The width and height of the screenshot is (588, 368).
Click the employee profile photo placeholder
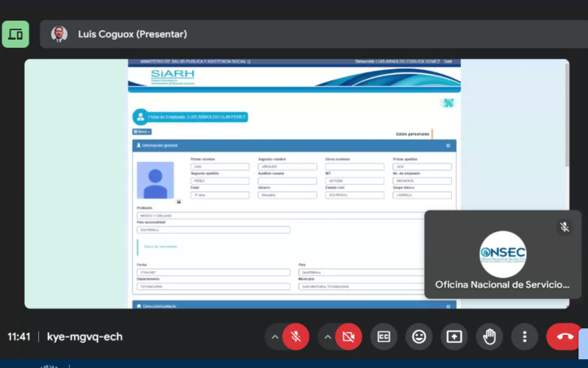coord(155,180)
